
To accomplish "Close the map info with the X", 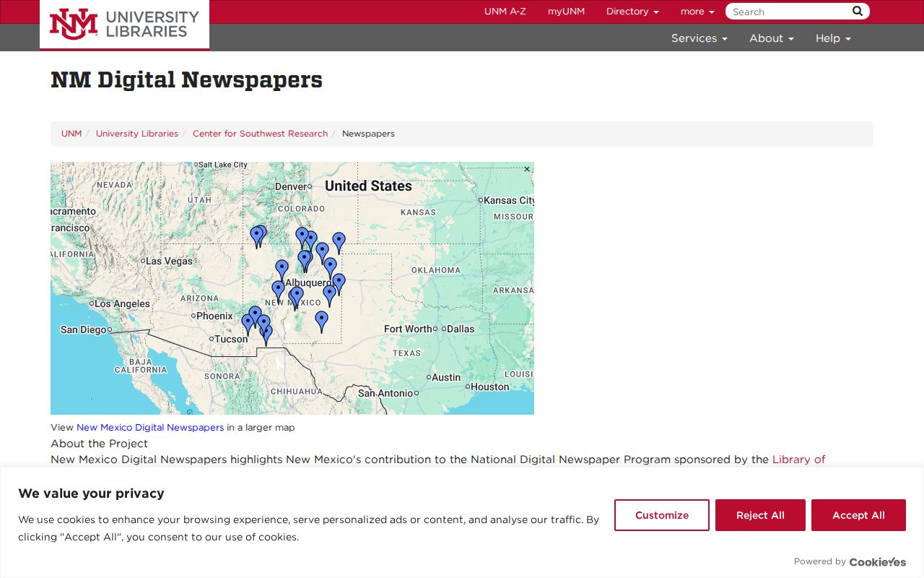I will click(527, 169).
